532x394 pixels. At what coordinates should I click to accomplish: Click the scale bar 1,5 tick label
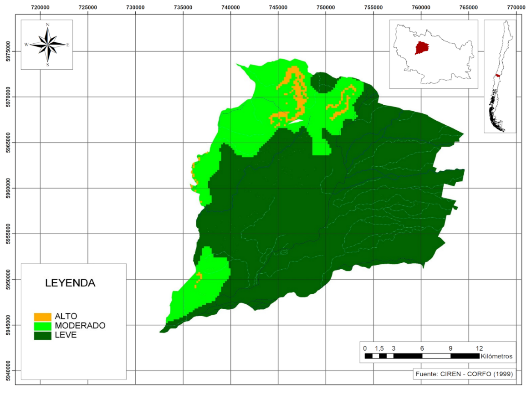tap(379, 348)
